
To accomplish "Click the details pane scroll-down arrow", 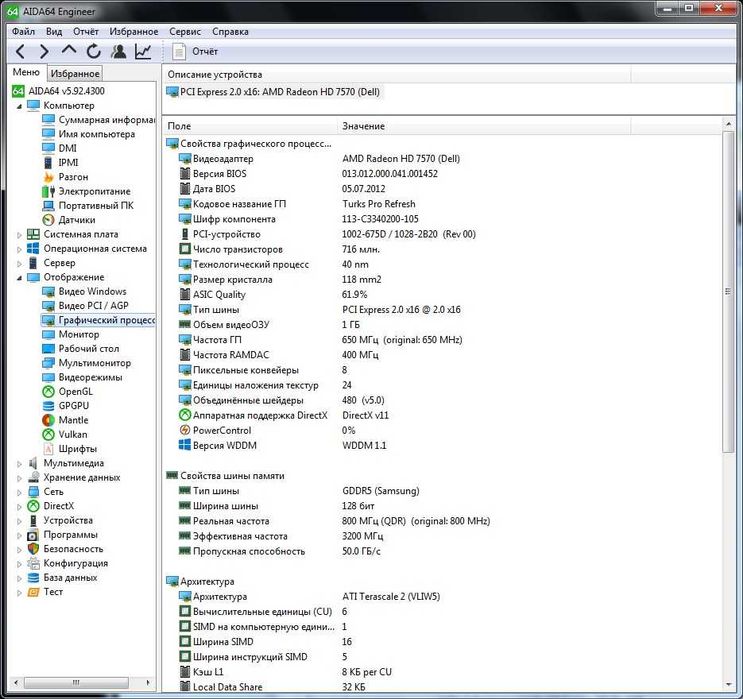I will click(728, 685).
